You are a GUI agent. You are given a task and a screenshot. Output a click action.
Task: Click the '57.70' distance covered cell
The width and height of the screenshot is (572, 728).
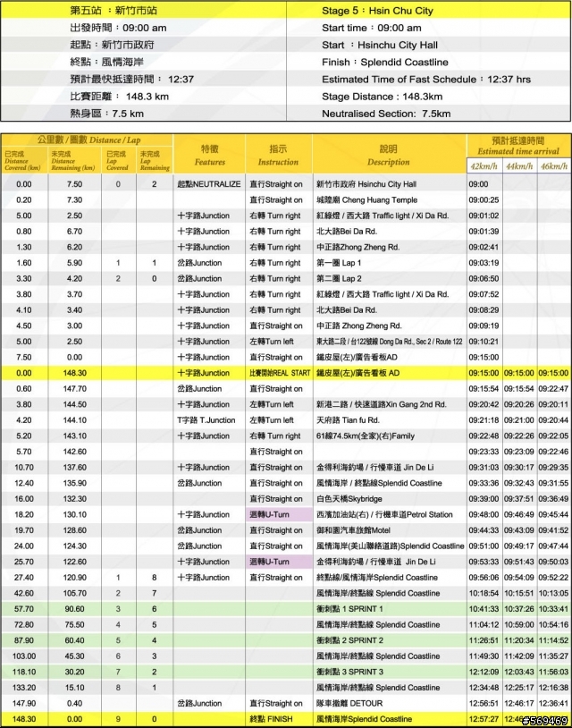pos(23,609)
